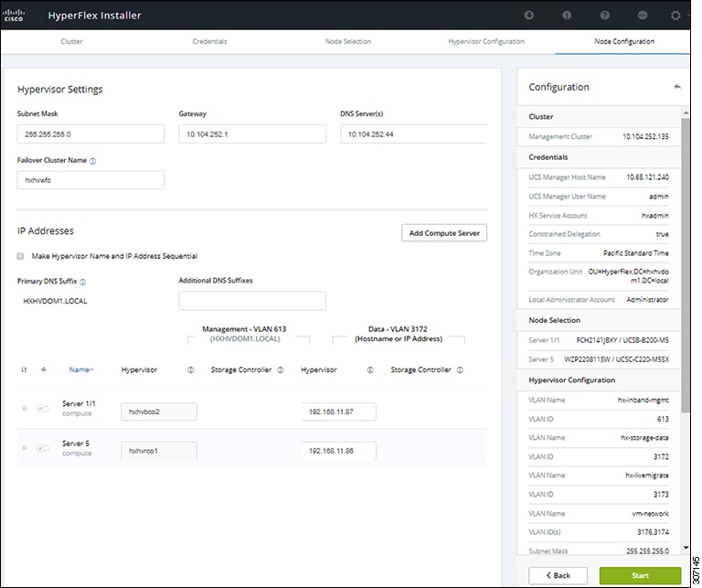Image resolution: width=702 pixels, height=588 pixels.
Task: Toggle locator switch for Server 5
Action: coord(43,448)
